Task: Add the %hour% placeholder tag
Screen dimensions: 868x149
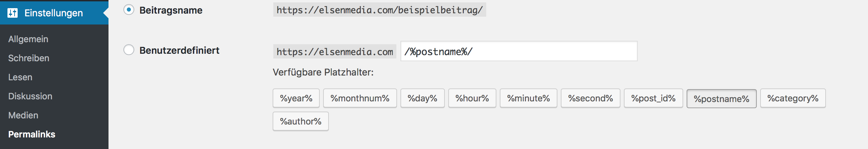Action: tap(472, 98)
